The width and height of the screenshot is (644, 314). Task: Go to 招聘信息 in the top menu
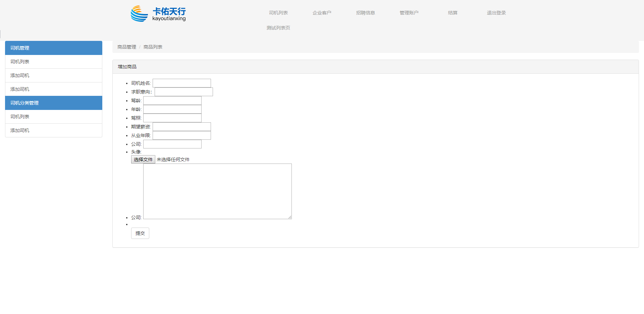pos(365,13)
